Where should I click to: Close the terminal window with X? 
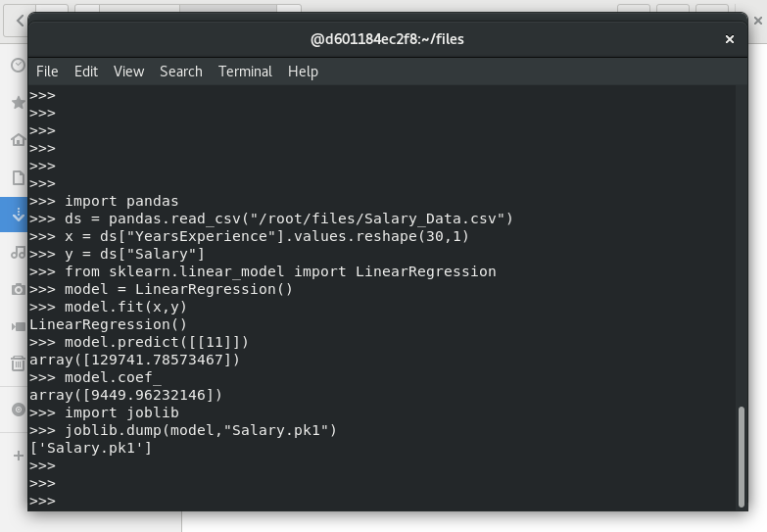(x=730, y=39)
